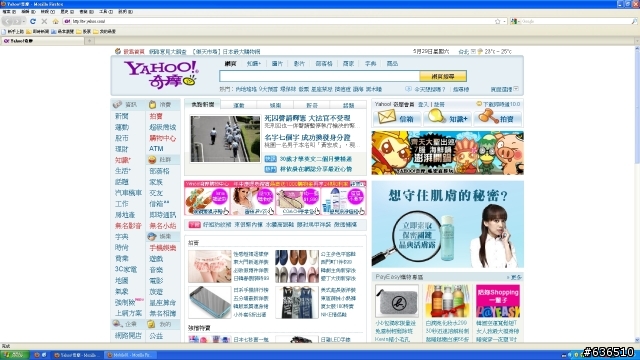Click the Yahoo!奇摩 logo
This screenshot has width=640, height=360.
[x=161, y=74]
